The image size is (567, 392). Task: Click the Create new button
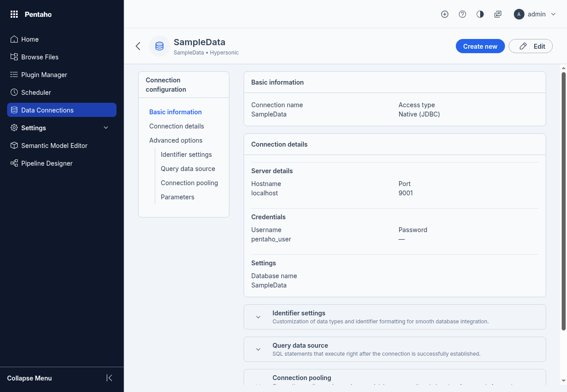(480, 46)
